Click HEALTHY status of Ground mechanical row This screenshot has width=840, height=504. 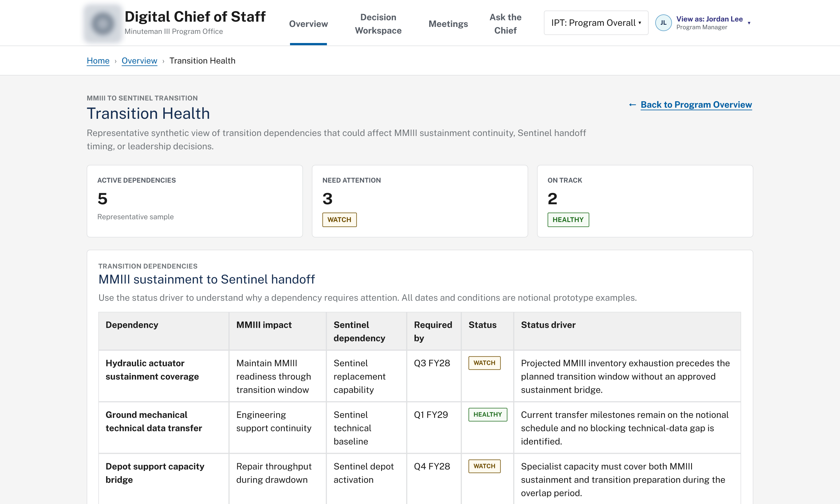[x=487, y=414]
